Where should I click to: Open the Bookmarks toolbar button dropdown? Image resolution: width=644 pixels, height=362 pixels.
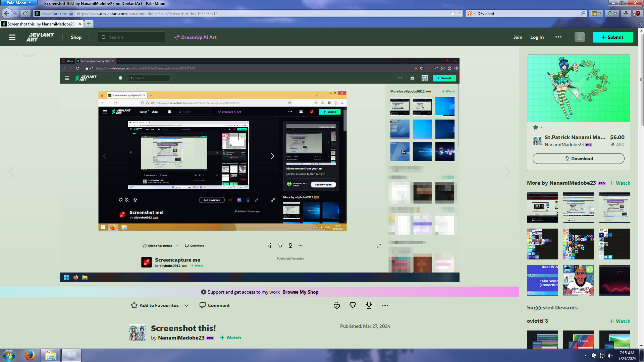596,13
